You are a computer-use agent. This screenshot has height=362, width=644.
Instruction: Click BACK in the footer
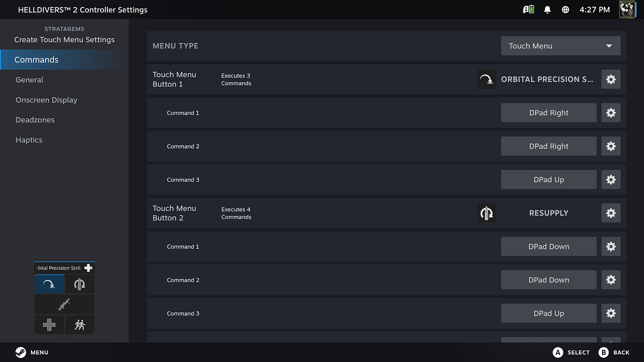pos(621,352)
